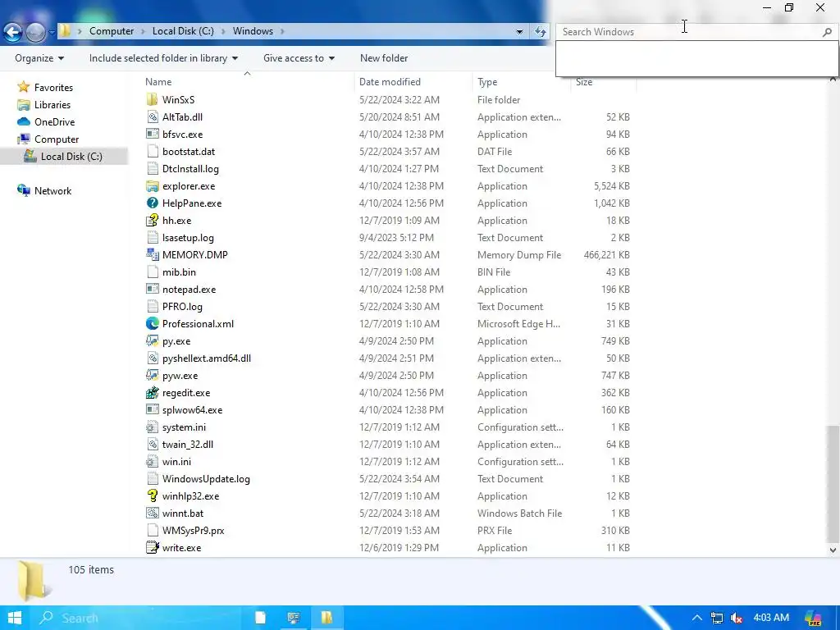Open the Organize dropdown menu

coord(39,58)
